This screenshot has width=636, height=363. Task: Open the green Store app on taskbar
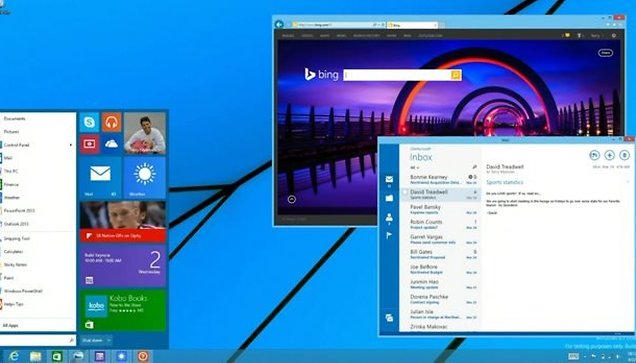click(57, 356)
